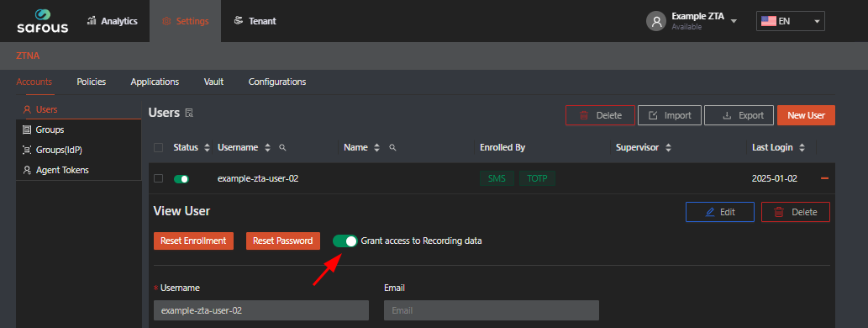
Task: Switch to the Policies tab
Action: pyautogui.click(x=92, y=82)
